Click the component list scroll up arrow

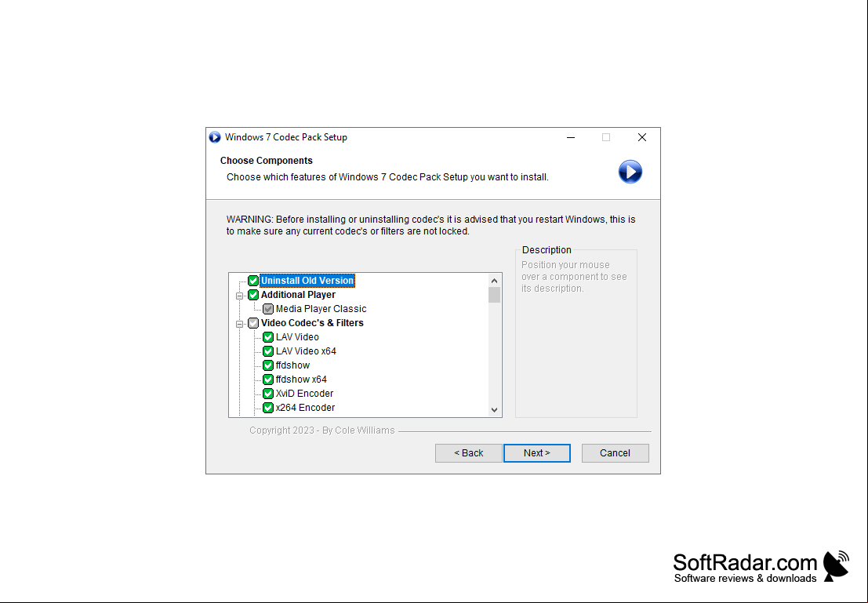pyautogui.click(x=494, y=281)
